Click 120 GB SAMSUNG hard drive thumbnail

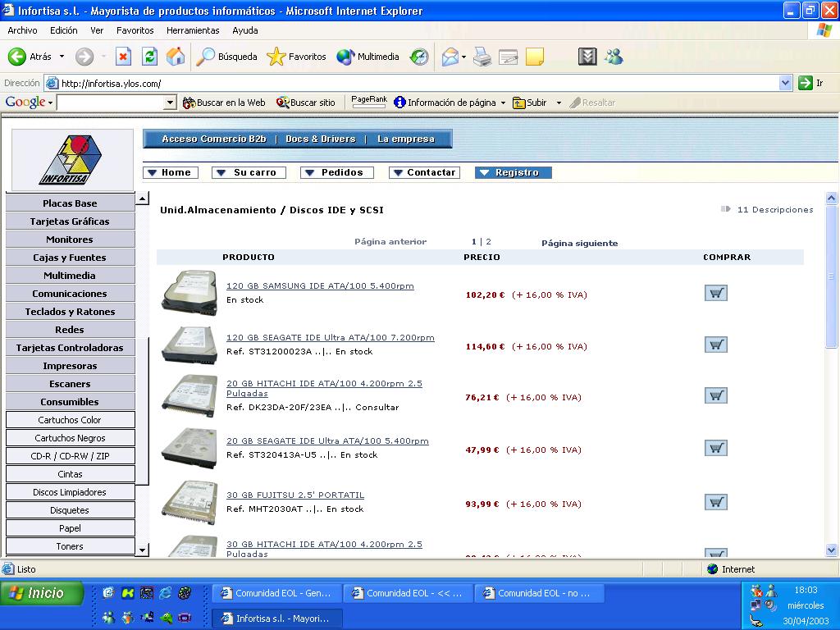point(189,293)
